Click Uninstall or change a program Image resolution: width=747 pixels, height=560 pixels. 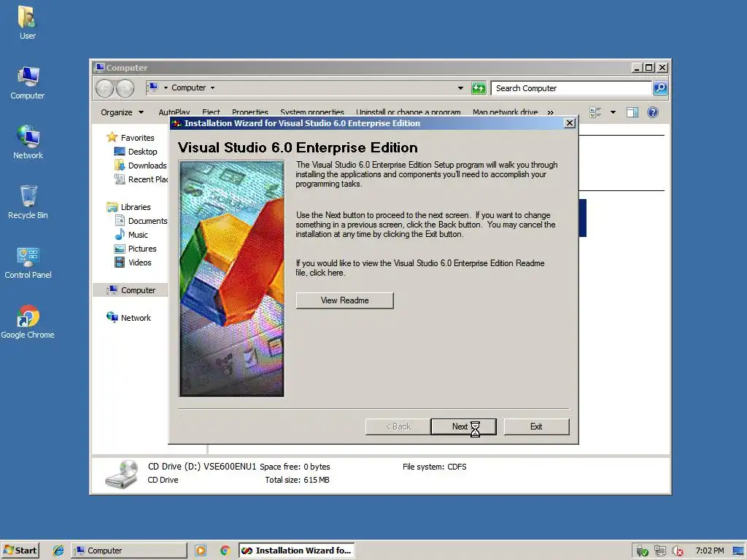click(x=409, y=112)
